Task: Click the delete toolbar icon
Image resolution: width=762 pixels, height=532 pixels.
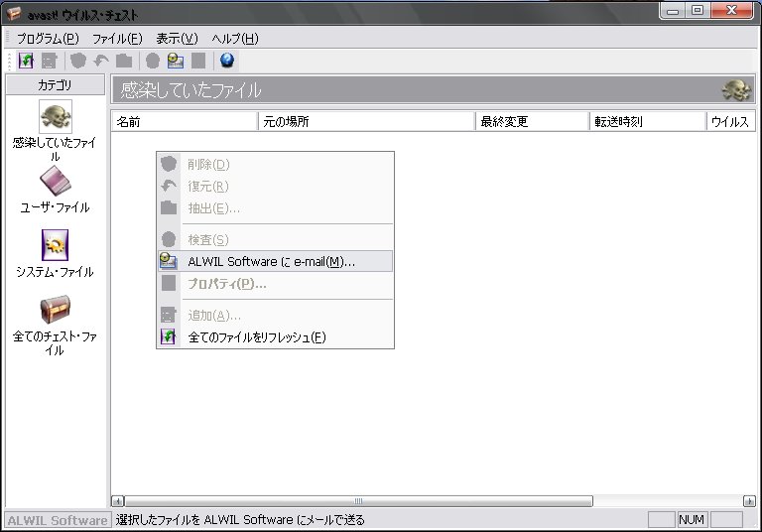Action: pyautogui.click(x=78, y=61)
